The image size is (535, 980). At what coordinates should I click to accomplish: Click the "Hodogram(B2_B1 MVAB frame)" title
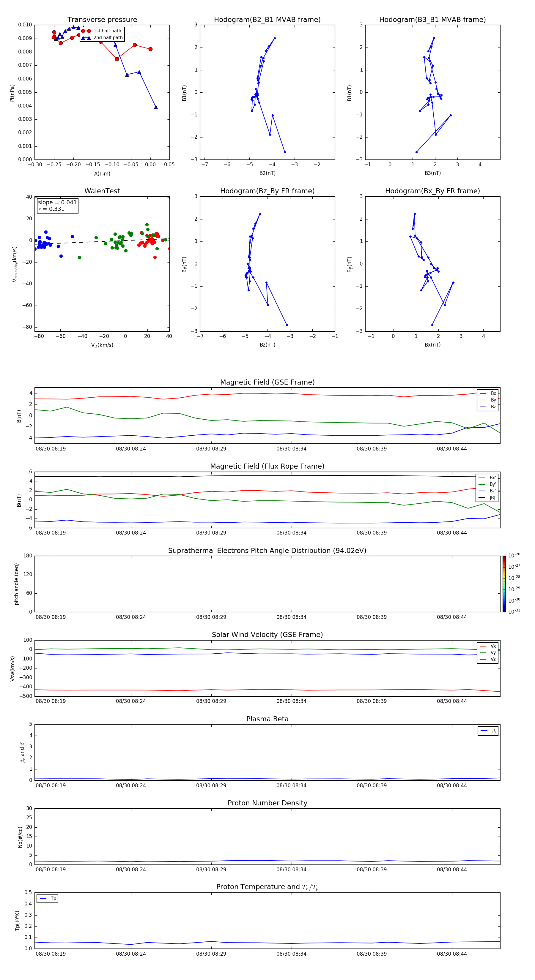point(267,20)
